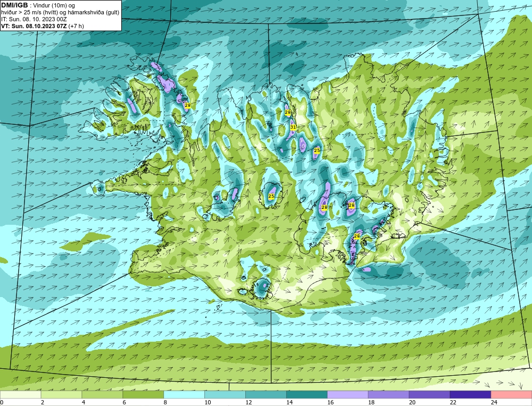This screenshot has width=532, height=406.
Task: Click the '6' value on the color scale
Action: [124, 403]
